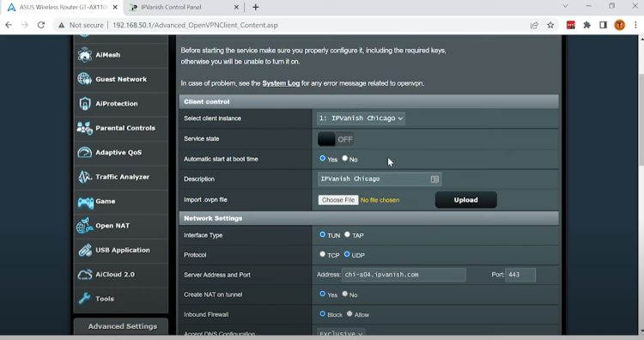Click the Network Settings section header

click(369, 218)
